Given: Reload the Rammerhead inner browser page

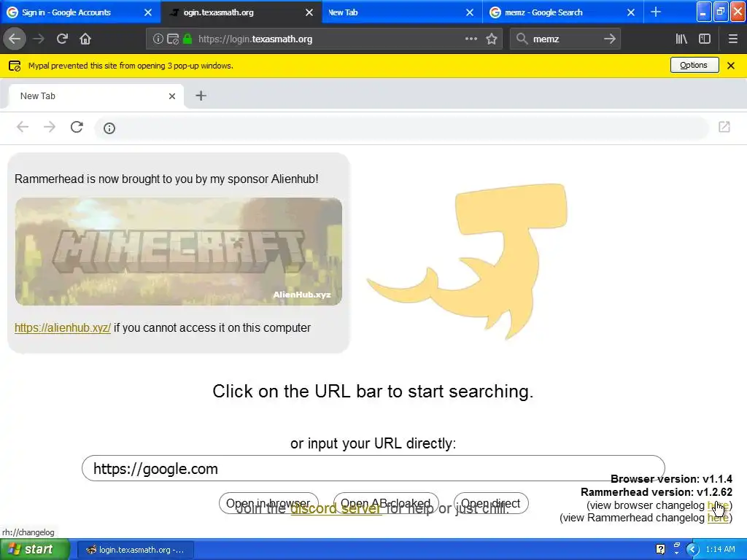Looking at the screenshot, I should pos(77,127).
